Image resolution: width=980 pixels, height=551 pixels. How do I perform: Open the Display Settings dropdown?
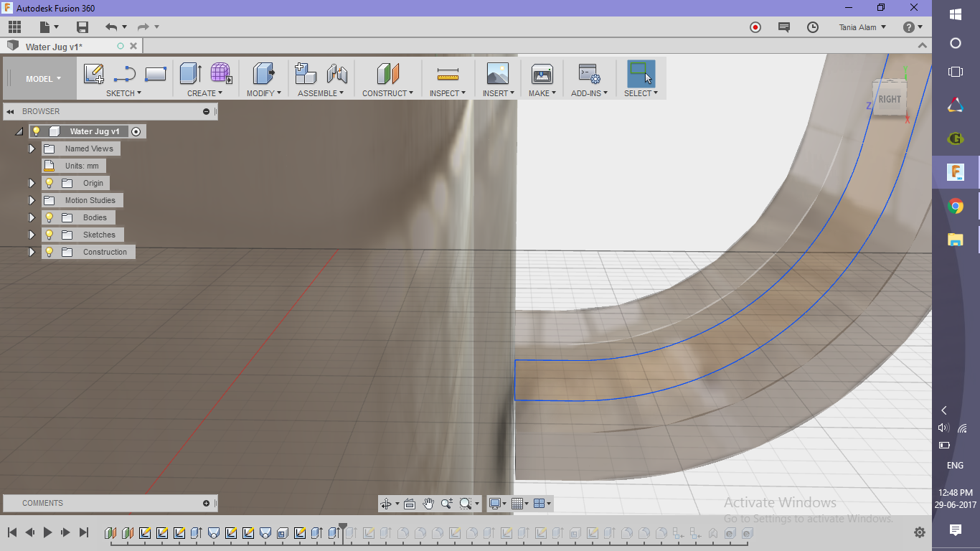497,504
